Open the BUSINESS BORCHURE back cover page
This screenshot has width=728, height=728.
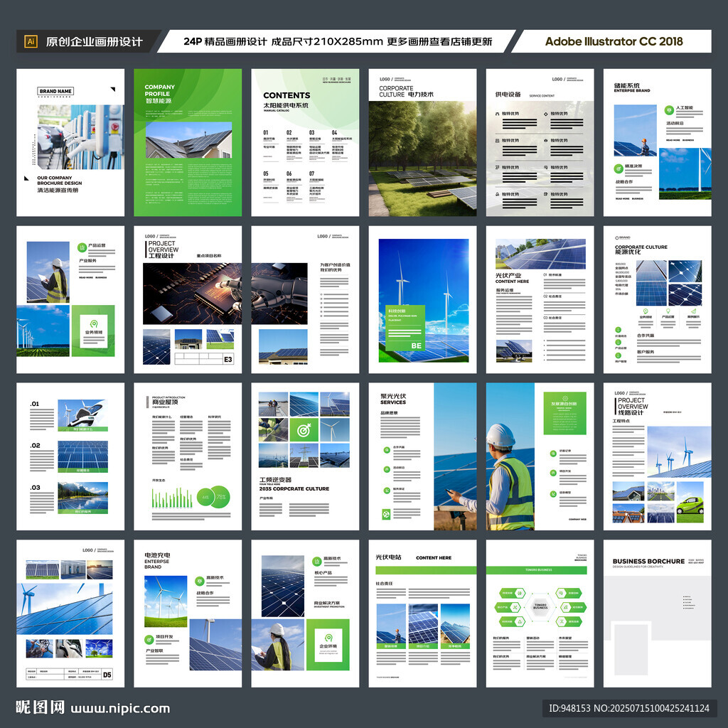(x=658, y=614)
